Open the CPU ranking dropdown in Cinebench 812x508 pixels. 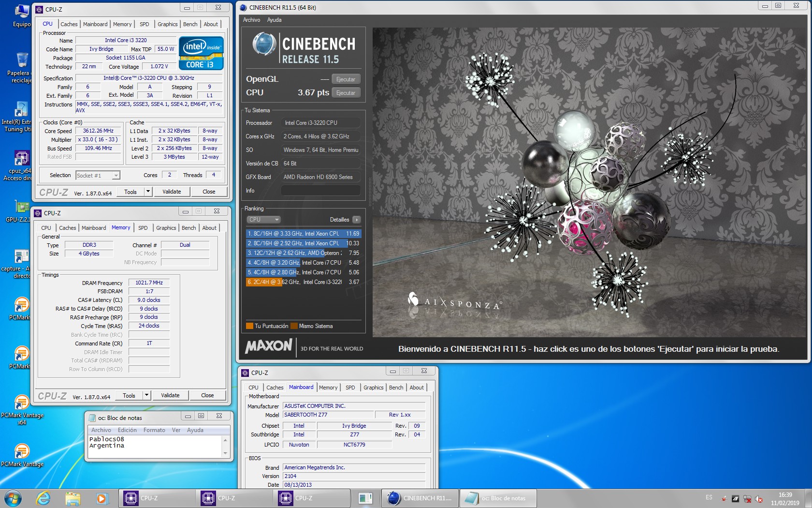tap(263, 220)
